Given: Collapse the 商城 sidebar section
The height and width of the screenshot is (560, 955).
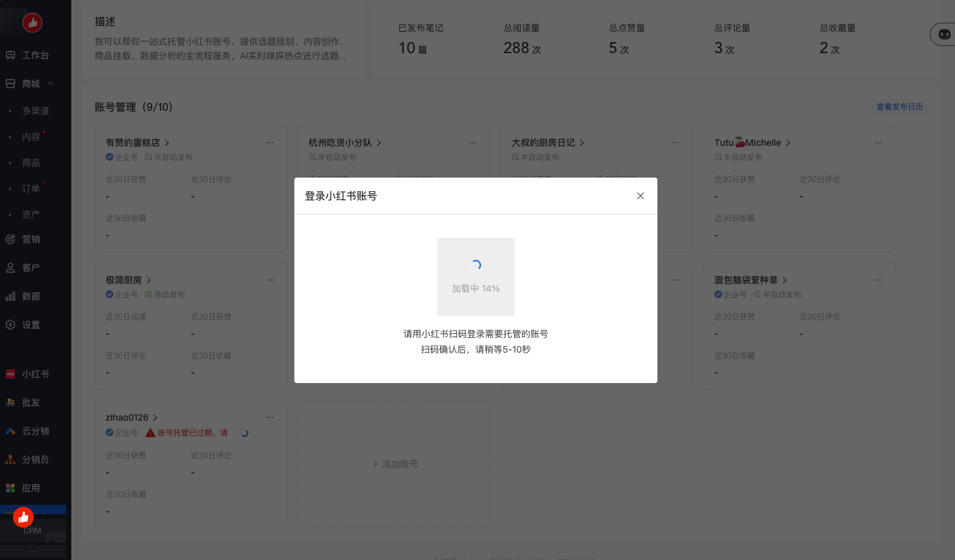Looking at the screenshot, I should (x=50, y=84).
